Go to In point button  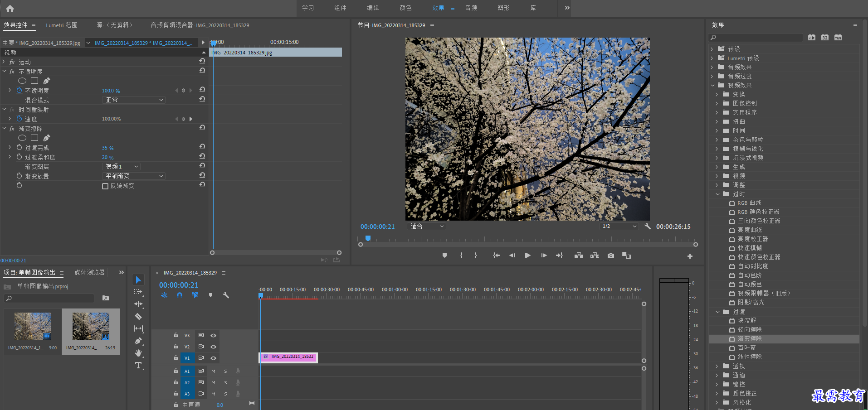pyautogui.click(x=497, y=256)
